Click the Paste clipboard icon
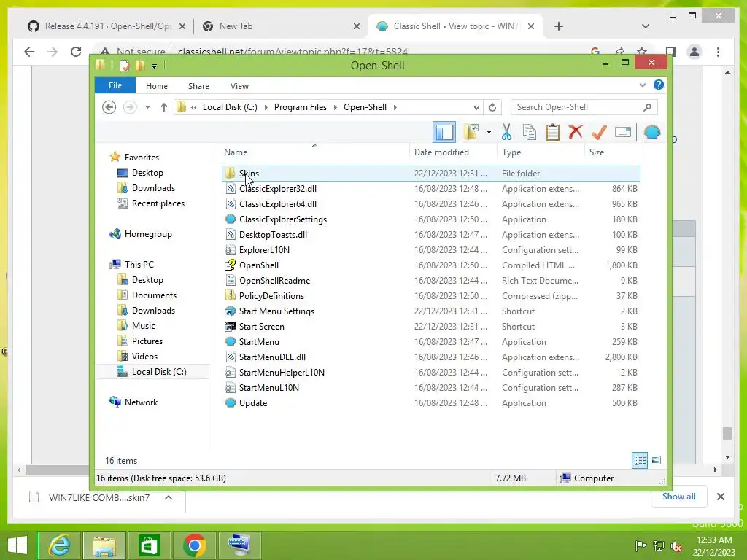This screenshot has height=560, width=747. coord(553,132)
